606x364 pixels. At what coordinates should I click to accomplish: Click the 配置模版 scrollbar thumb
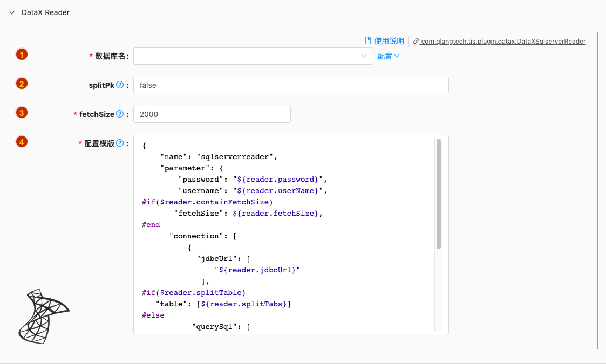[x=439, y=194]
